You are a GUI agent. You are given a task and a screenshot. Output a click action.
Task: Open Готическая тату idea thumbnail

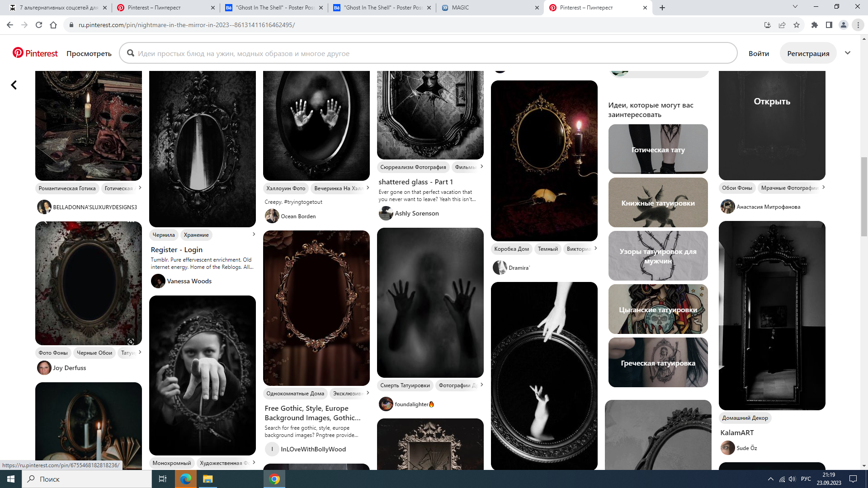coord(658,149)
